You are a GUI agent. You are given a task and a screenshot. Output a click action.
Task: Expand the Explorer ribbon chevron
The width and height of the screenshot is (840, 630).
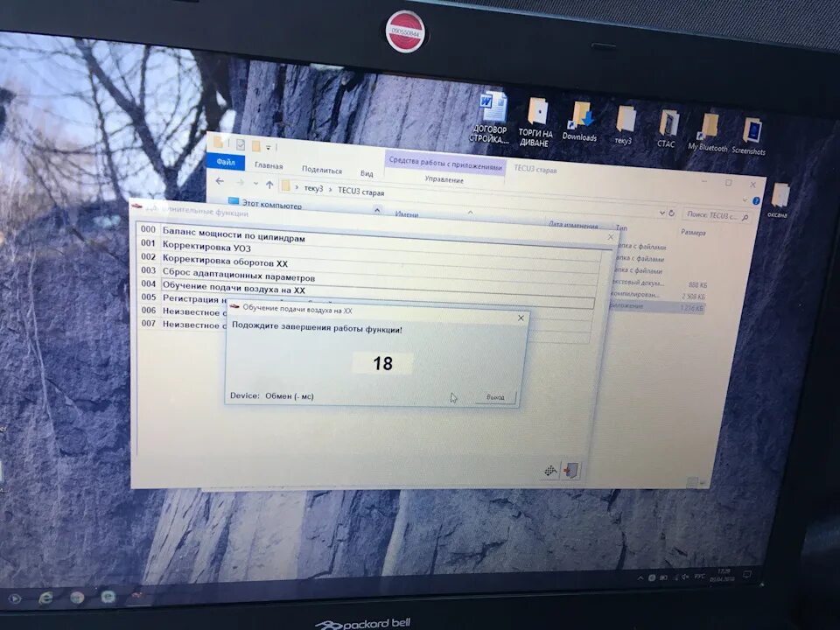tap(745, 199)
